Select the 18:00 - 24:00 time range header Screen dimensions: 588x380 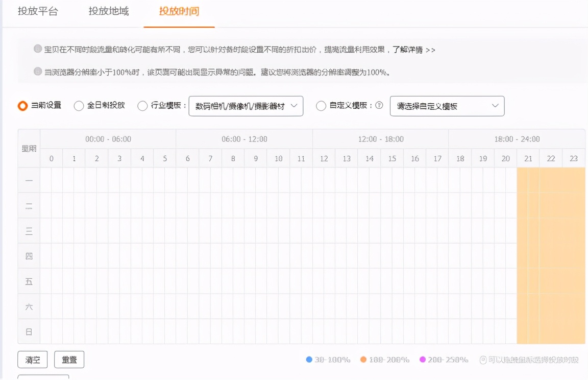tap(517, 139)
